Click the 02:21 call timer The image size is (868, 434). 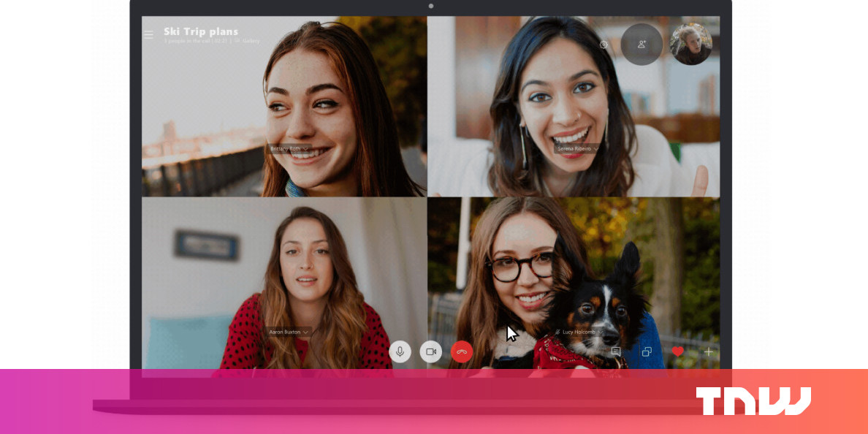click(221, 41)
